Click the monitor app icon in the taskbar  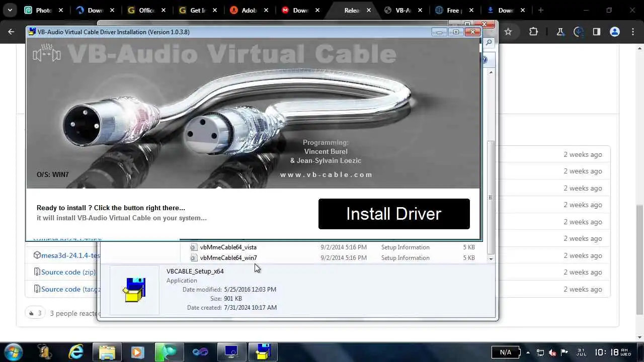tap(231, 352)
